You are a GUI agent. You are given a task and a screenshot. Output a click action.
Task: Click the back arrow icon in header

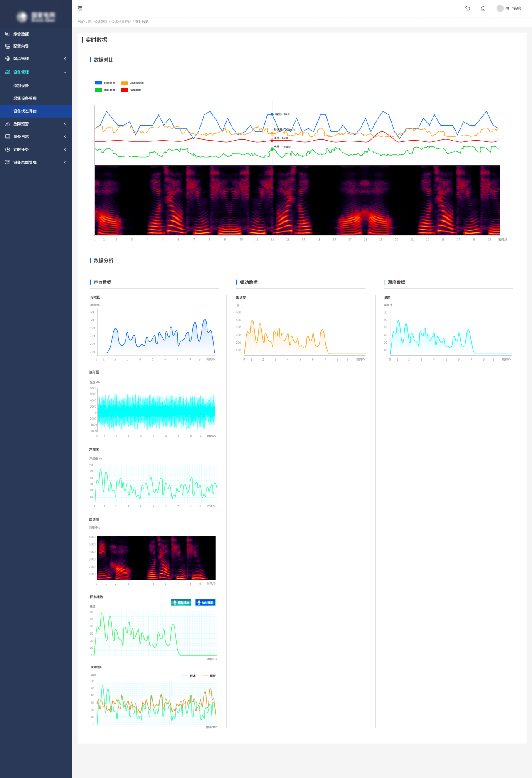pos(468,8)
